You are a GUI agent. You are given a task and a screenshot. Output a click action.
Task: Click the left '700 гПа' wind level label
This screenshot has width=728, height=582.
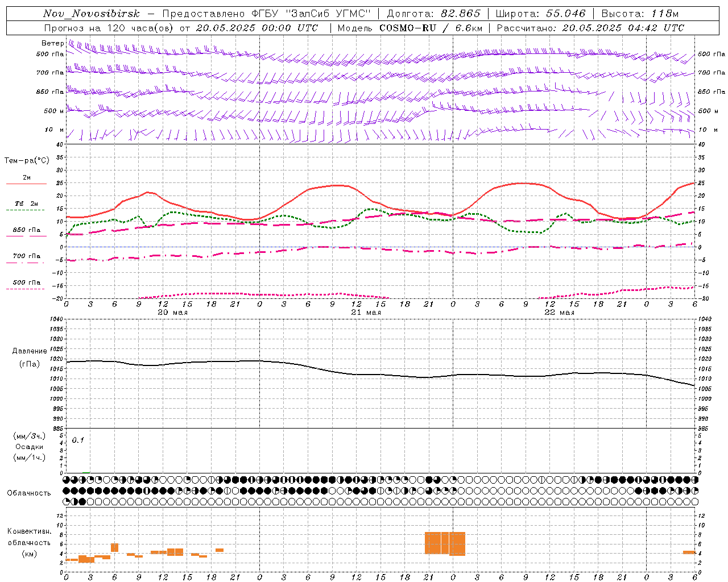(x=50, y=73)
